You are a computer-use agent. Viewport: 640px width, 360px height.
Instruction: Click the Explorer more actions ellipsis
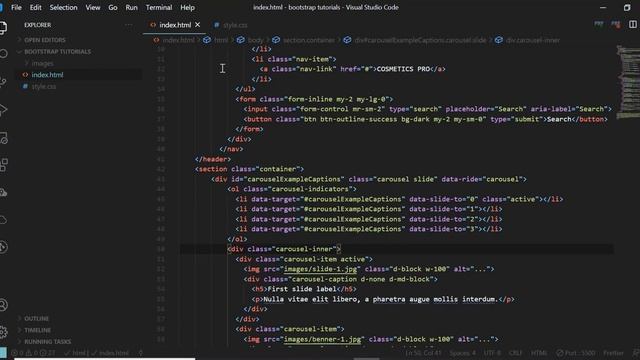coord(129,25)
